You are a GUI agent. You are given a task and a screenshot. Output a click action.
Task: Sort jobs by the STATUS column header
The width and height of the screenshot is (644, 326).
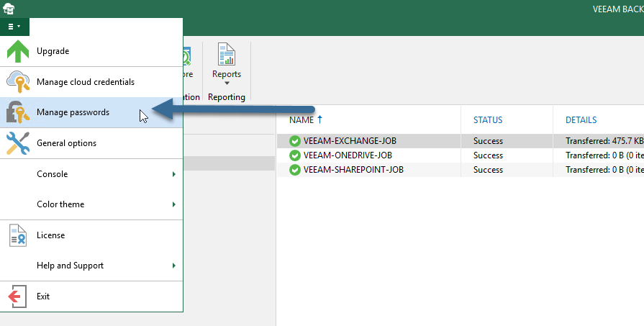(488, 120)
